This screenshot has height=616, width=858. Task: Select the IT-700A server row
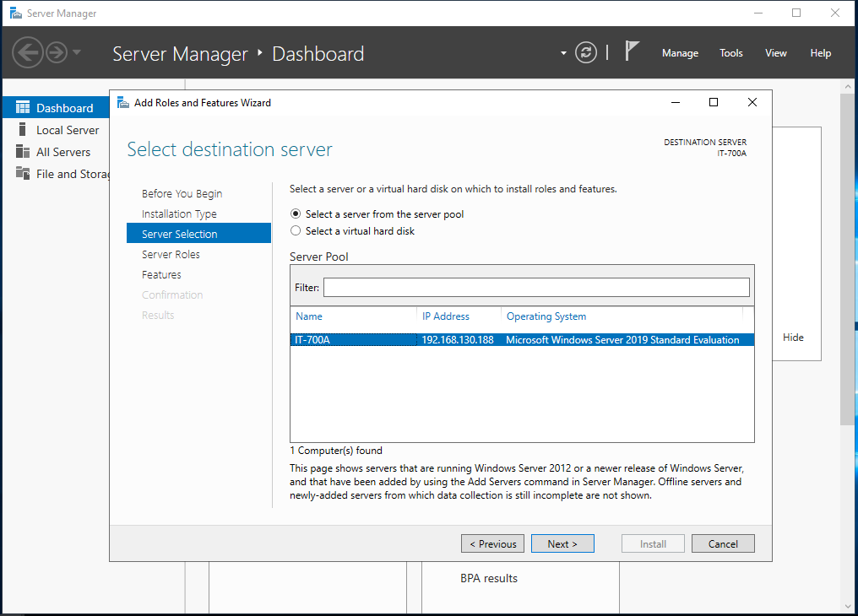[522, 339]
